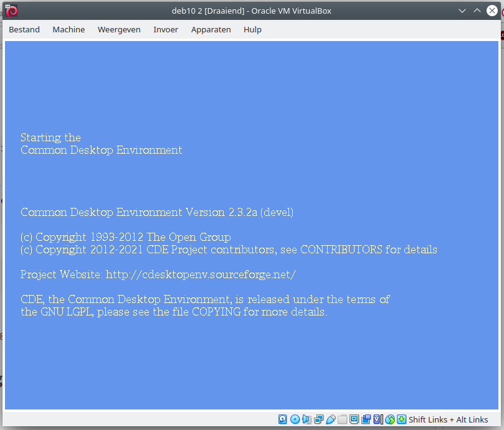Image resolution: width=504 pixels, height=430 pixels.
Task: Open the Weergeven menu
Action: [118, 29]
